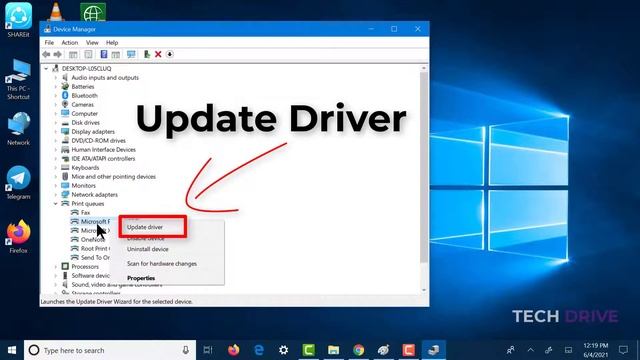Select the Fax printer under Print queues
Image resolution: width=640 pixels, height=360 pixels.
pyautogui.click(x=85, y=212)
